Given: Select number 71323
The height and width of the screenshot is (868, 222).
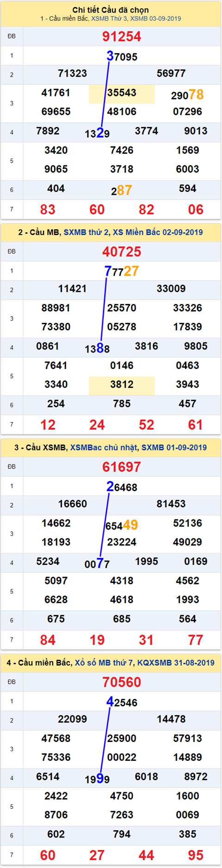Looking at the screenshot, I should (x=72, y=73).
